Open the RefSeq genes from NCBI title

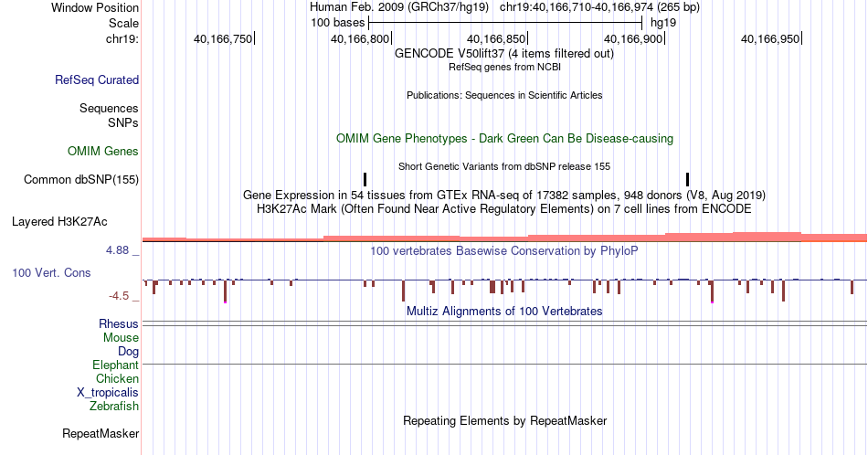point(504,67)
